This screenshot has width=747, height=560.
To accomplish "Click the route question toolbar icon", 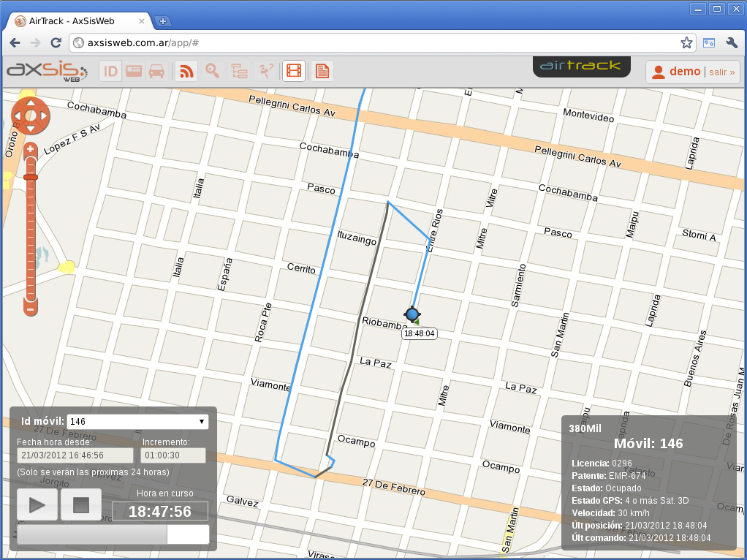I will click(266, 71).
